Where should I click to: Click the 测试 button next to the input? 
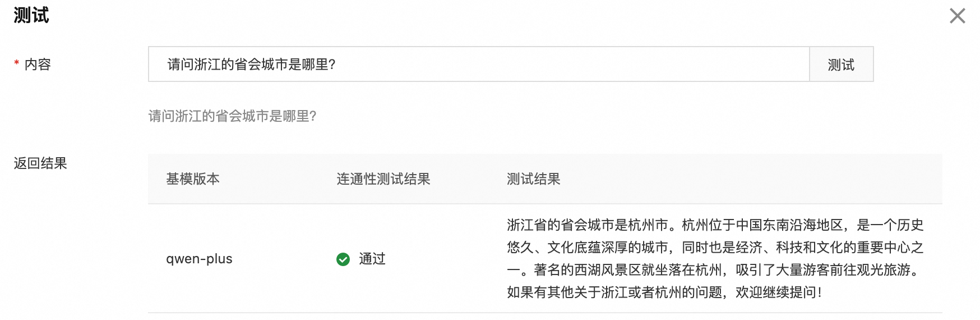click(841, 64)
